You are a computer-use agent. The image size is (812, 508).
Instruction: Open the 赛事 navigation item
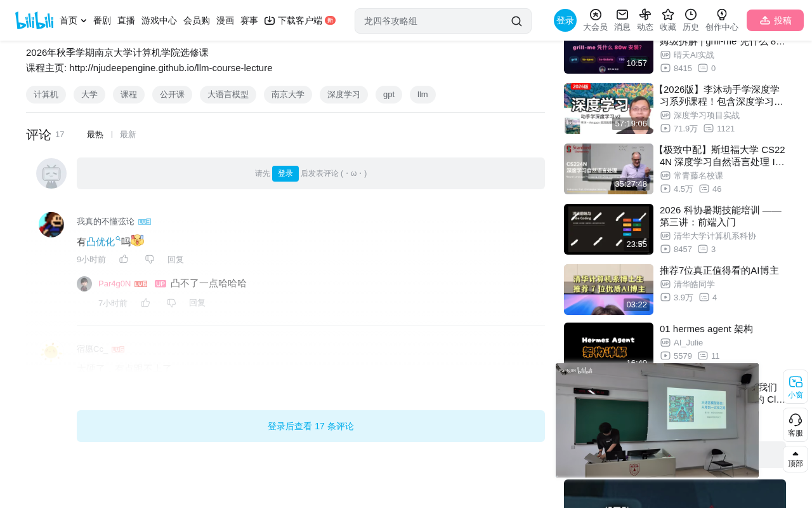pyautogui.click(x=249, y=20)
